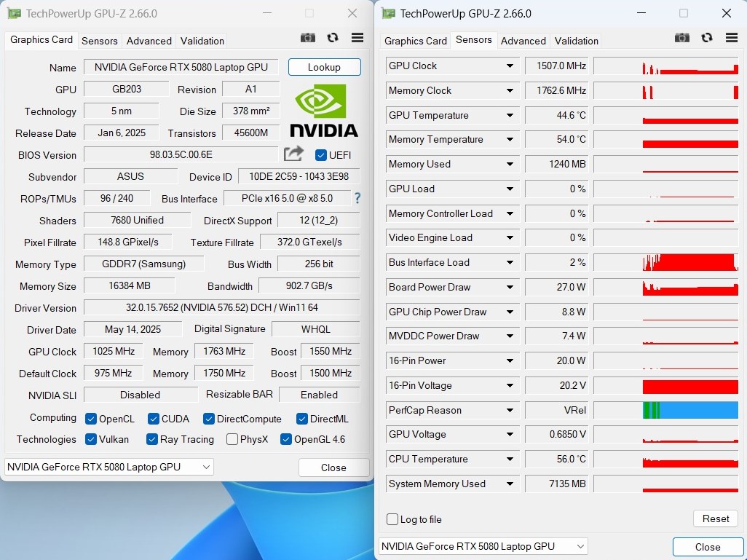Screen dimensions: 747x560
Task: Click refresh icon in left GPU-Z window
Action: pyautogui.click(x=333, y=38)
